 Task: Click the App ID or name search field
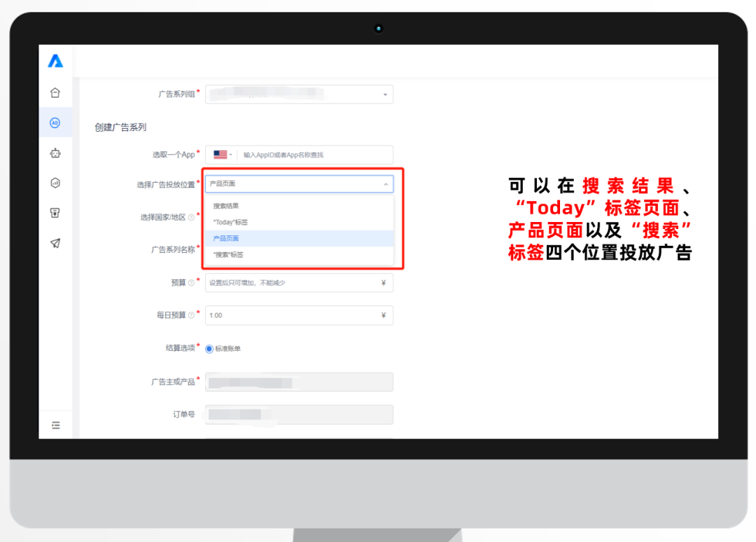(x=316, y=155)
